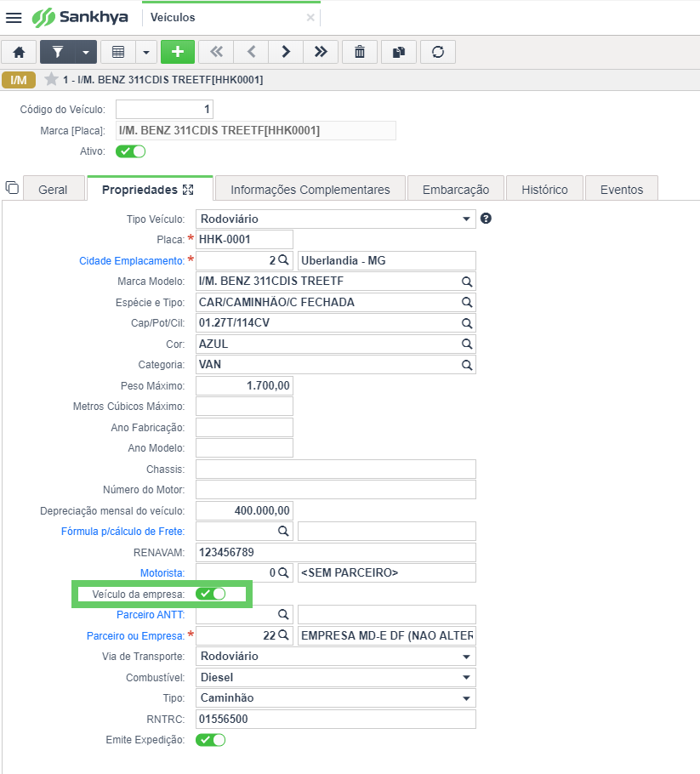Click Depreciação mensal do veículo field
This screenshot has height=774, width=700.
point(244,510)
